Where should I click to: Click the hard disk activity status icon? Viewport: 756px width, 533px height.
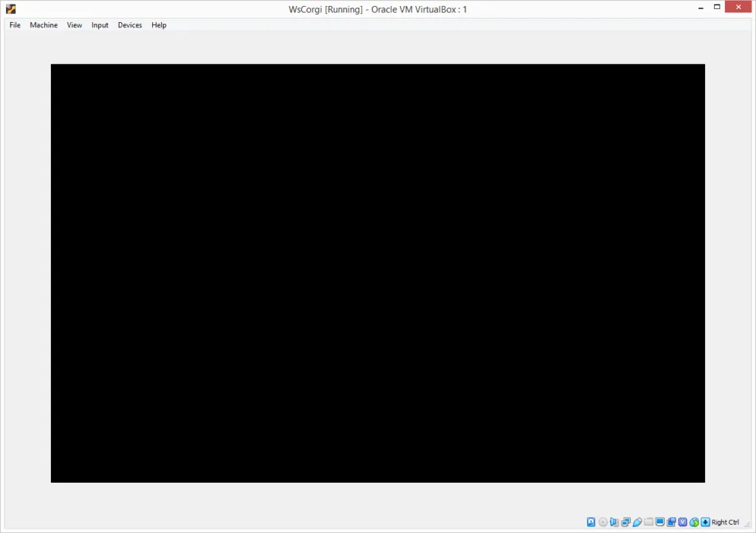coord(591,522)
